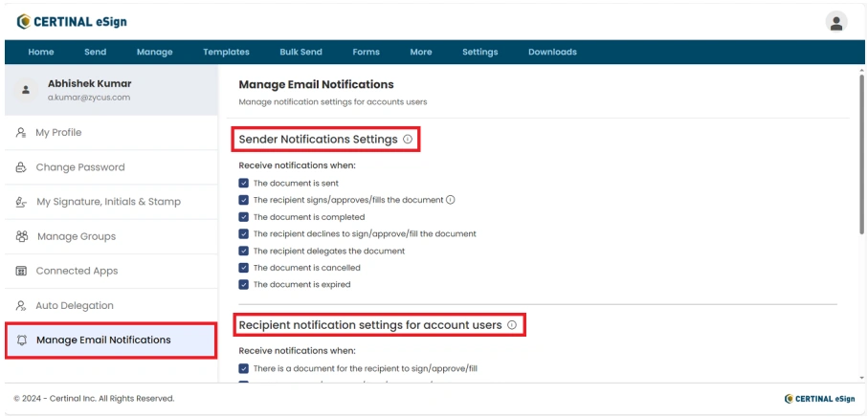Open Connected Apps settings
This screenshot has width=868, height=417.
click(x=111, y=271)
